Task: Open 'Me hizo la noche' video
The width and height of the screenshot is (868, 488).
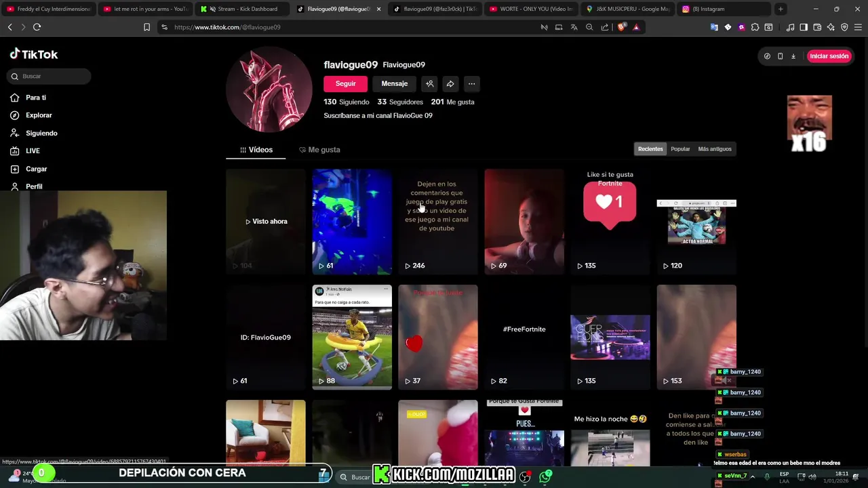Action: (610, 434)
